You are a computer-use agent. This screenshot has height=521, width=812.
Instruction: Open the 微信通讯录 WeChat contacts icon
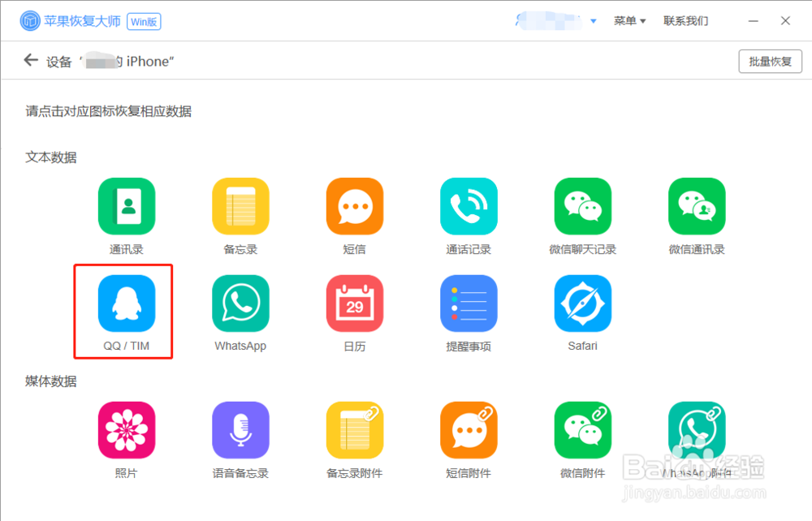pos(697,206)
